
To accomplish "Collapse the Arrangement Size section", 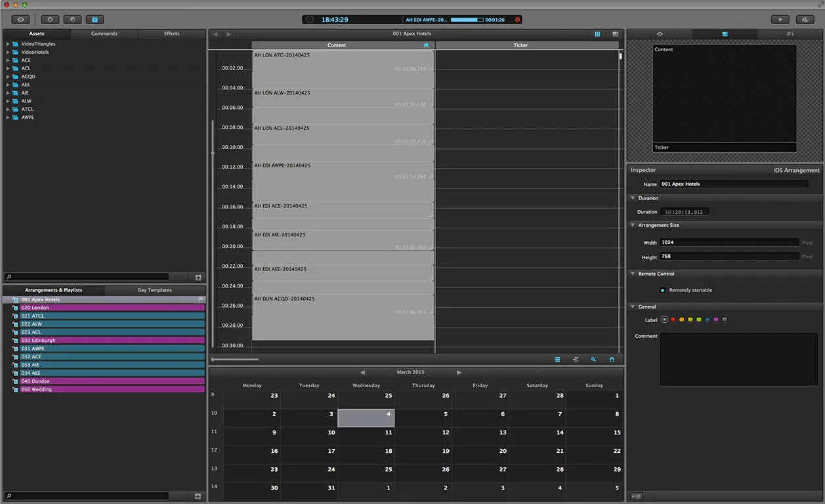I will pos(633,225).
